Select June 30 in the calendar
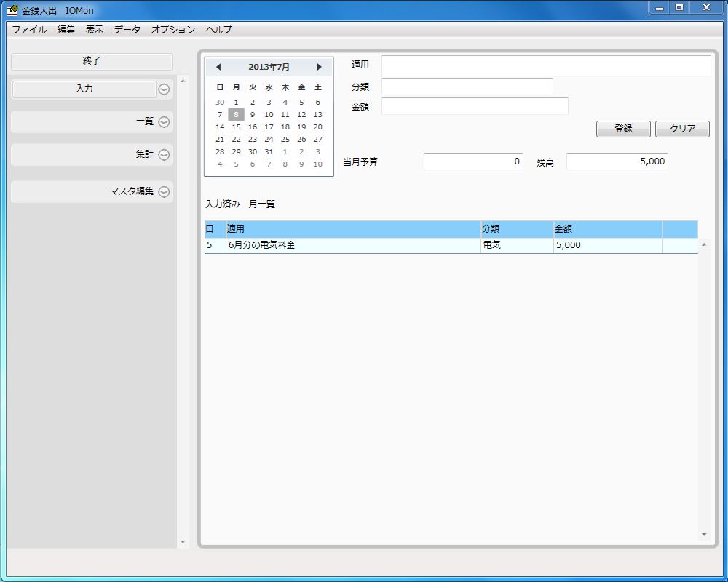Screen dimensions: 728x582 point(220,102)
